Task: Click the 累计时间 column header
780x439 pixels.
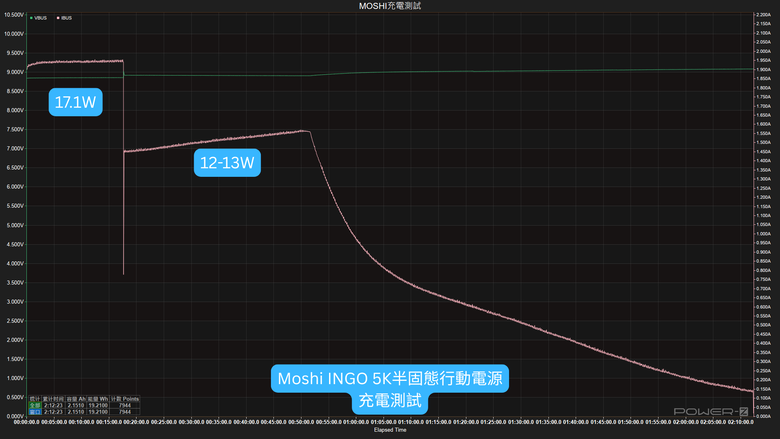Action: pyautogui.click(x=53, y=399)
